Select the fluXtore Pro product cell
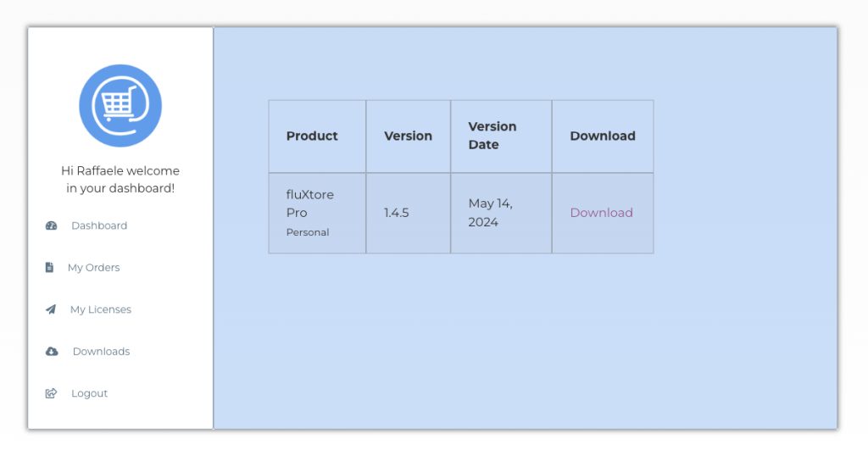This screenshot has width=868, height=462. [310, 203]
